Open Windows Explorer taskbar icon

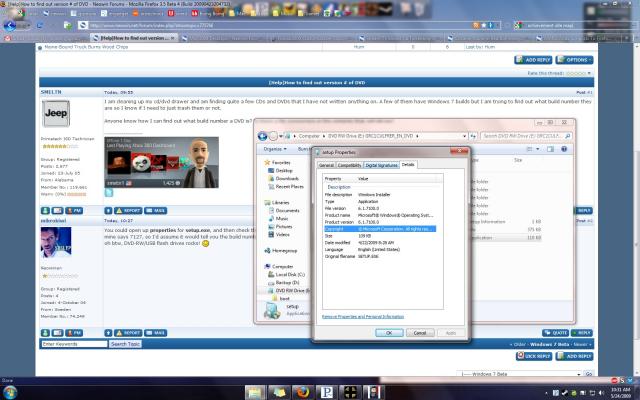(255, 392)
